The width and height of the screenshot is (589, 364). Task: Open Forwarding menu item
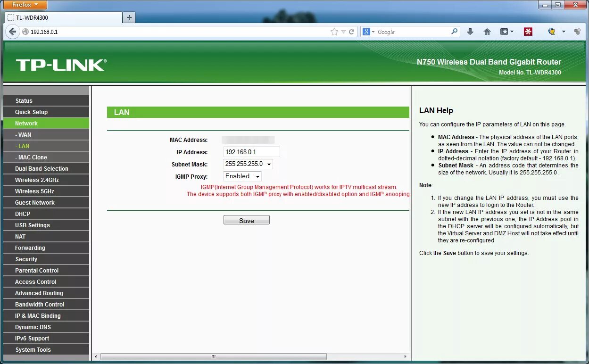pos(46,248)
